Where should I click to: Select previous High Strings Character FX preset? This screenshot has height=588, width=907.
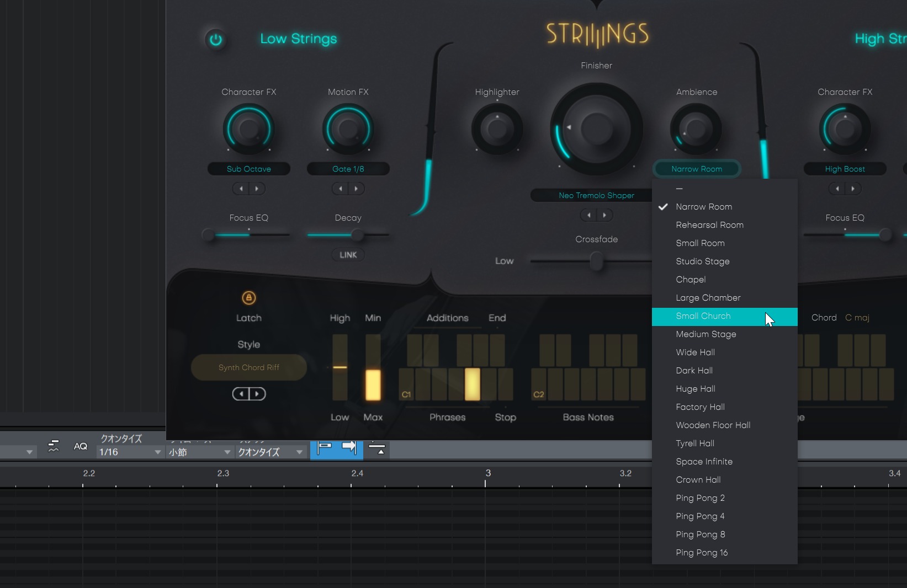point(837,189)
